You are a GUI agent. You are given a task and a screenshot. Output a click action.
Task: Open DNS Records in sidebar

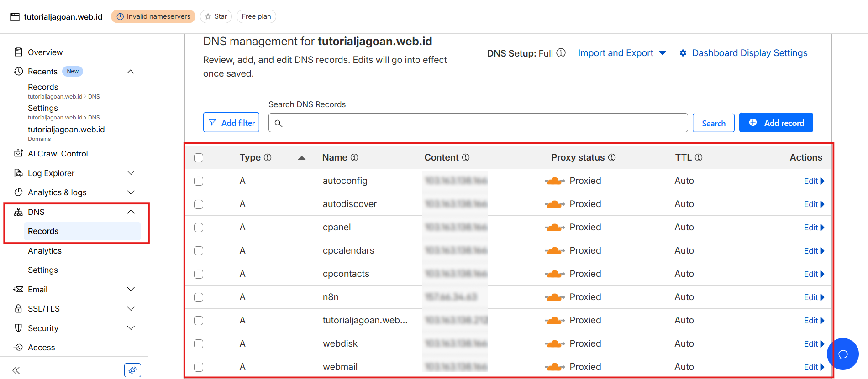point(82,231)
